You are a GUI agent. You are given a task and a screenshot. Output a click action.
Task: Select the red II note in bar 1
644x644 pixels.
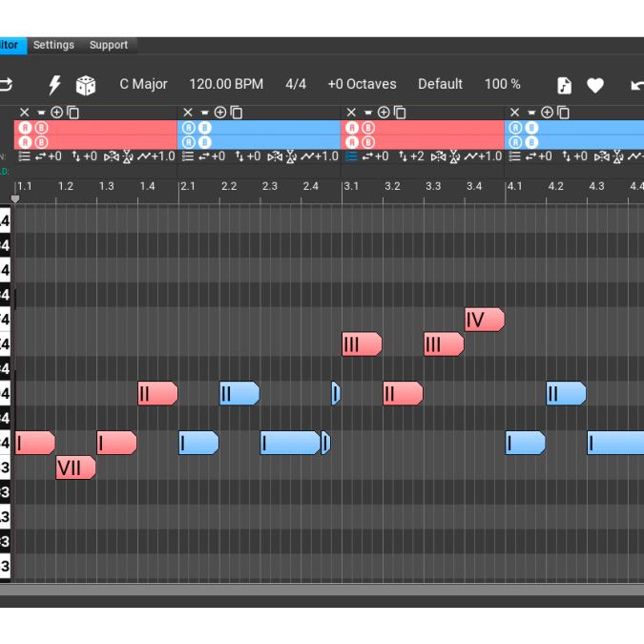pos(157,393)
